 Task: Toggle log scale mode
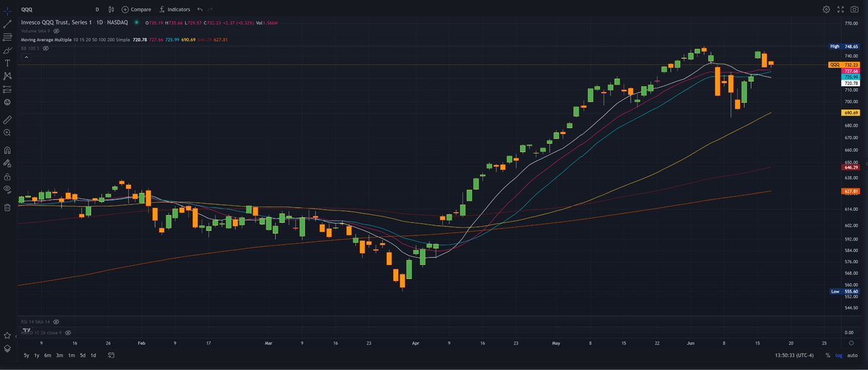click(x=838, y=355)
